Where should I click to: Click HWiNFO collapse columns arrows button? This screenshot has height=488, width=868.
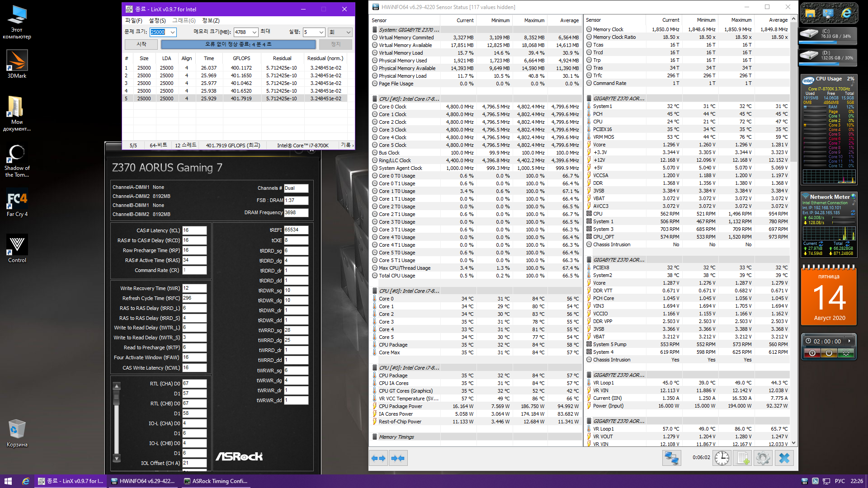coord(398,458)
